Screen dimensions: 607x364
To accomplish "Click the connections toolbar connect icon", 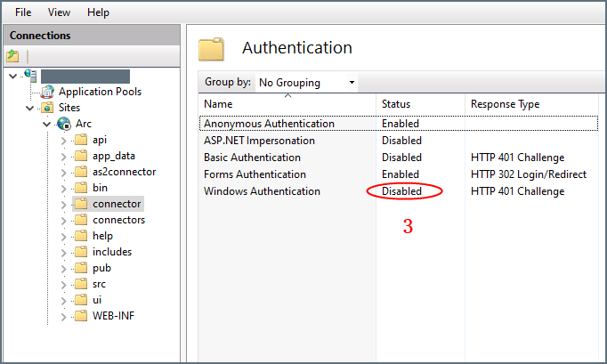I will pos(12,56).
